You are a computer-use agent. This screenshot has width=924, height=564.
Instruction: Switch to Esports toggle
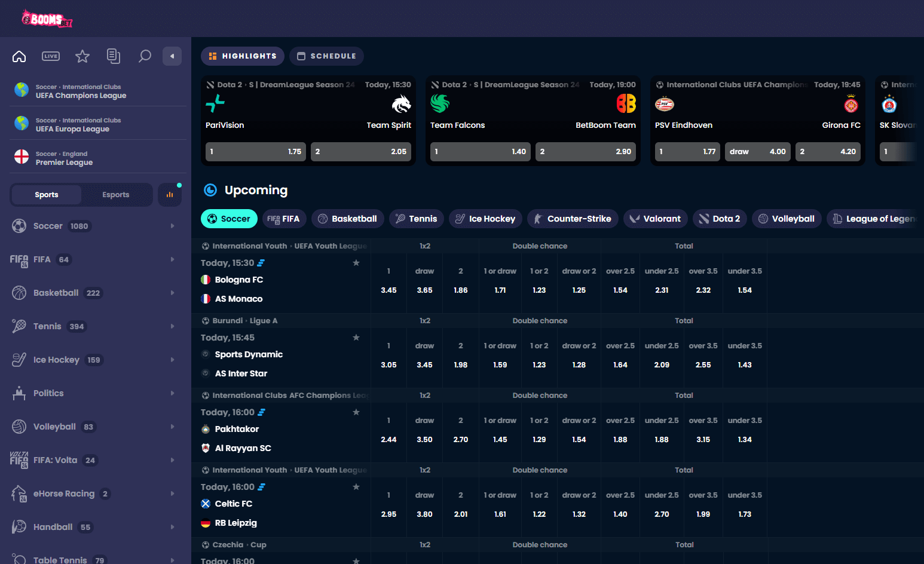116,195
